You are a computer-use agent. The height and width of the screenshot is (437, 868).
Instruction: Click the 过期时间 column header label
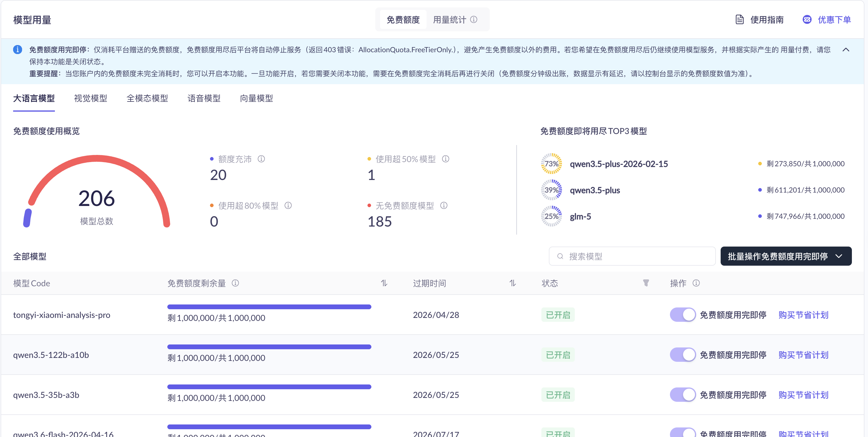[x=430, y=283]
